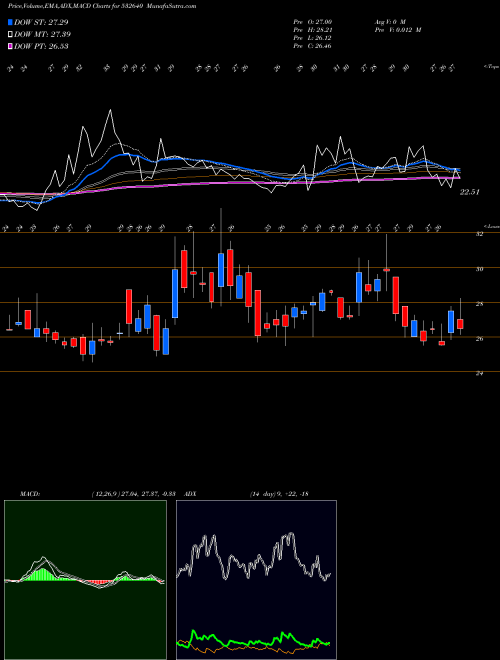Click the magenta DOW PT legend swatch
The height and width of the screenshot is (660, 500).
click(x=10, y=46)
